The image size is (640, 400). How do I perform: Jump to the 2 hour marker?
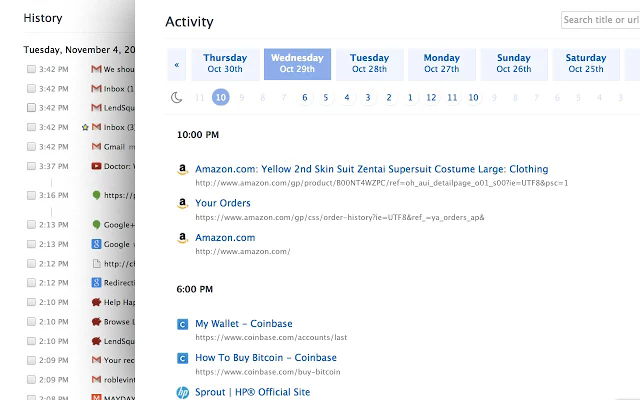click(x=389, y=98)
